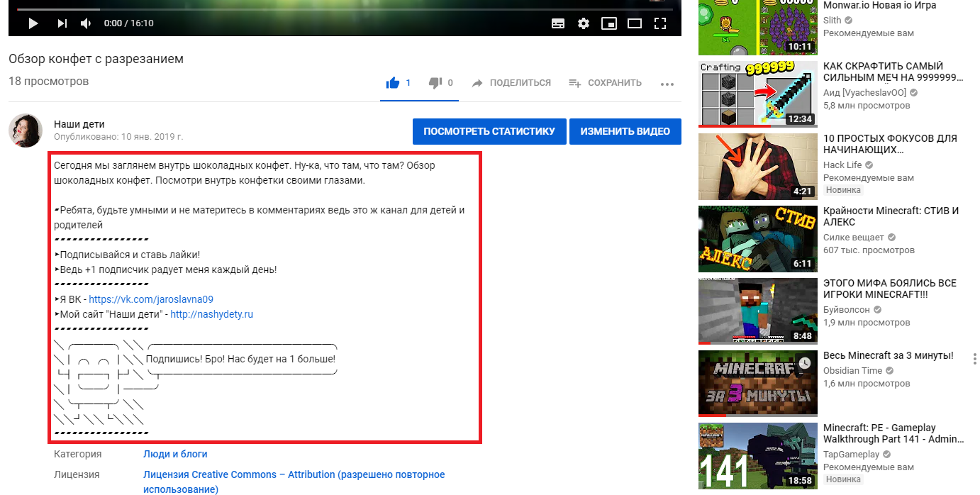
Task: Open СТИВ И АЛЕКС video thumbnail
Action: [x=757, y=239]
